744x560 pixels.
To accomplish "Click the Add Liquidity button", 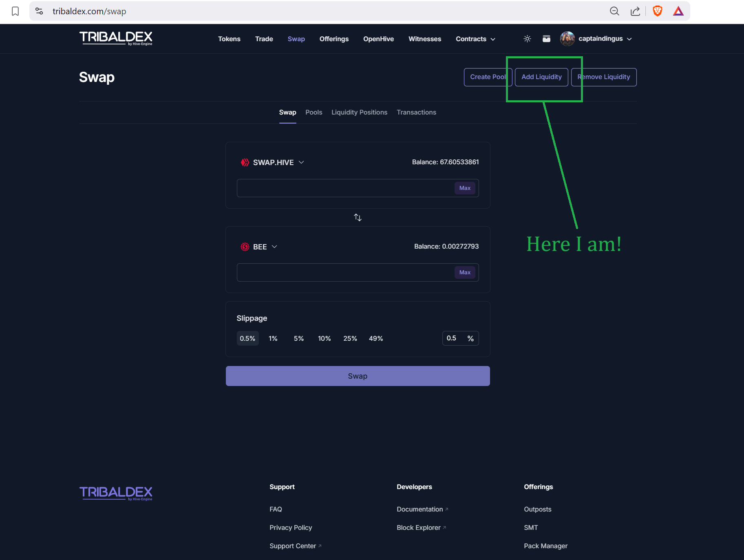I will (541, 77).
